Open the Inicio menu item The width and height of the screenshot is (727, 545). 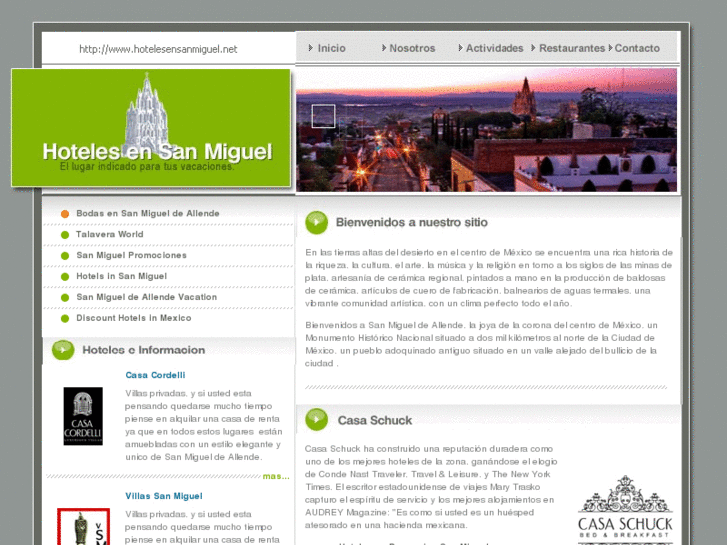(x=332, y=48)
